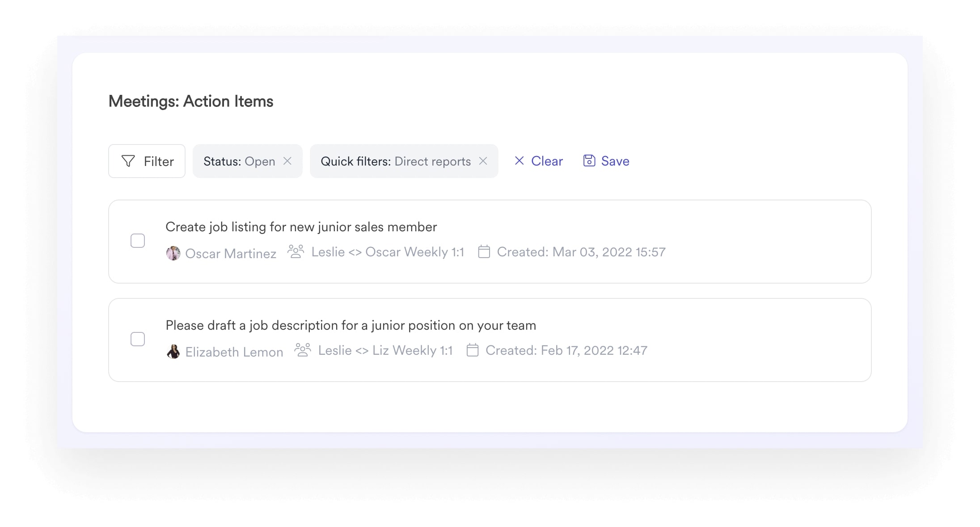The height and width of the screenshot is (527, 980).
Task: Select the Meetings: Action Items page title
Action: [191, 101]
